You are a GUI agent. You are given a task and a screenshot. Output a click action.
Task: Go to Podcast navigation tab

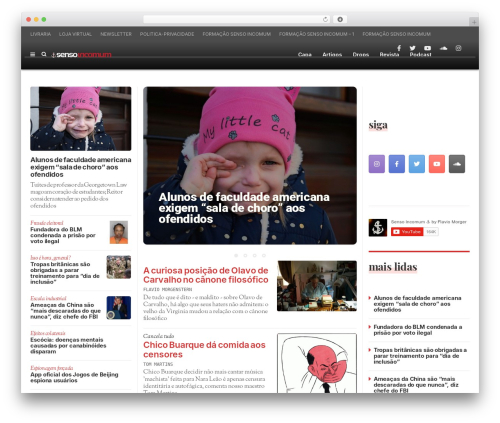point(421,54)
